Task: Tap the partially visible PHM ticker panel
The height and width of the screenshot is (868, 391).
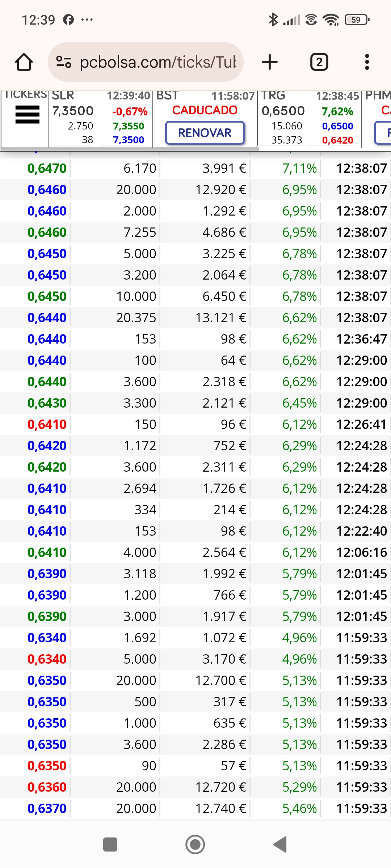Action: [377, 118]
